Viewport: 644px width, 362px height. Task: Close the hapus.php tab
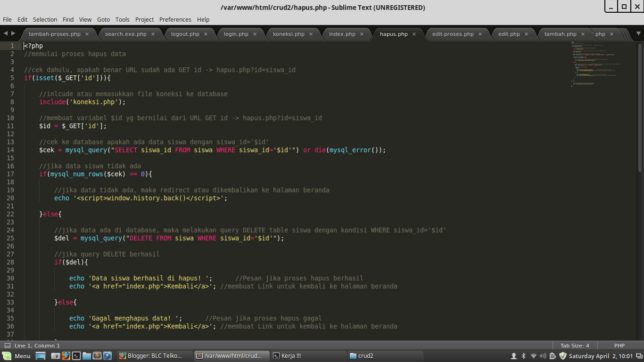414,34
